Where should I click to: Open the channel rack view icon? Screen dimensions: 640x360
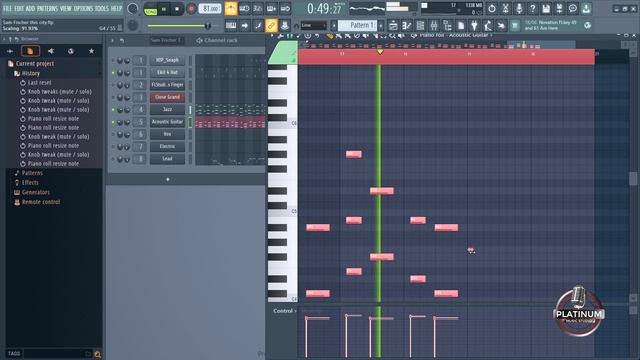click(x=420, y=26)
